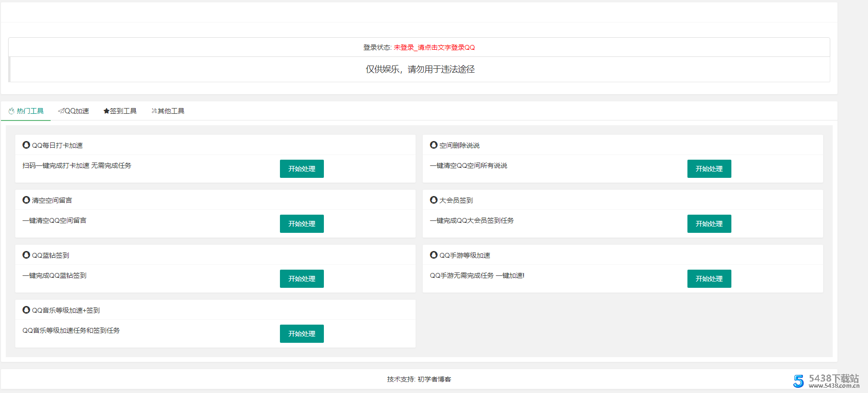This screenshot has height=393, width=868.
Task: Click the star icon on 签到工具 tab
Action: 106,111
